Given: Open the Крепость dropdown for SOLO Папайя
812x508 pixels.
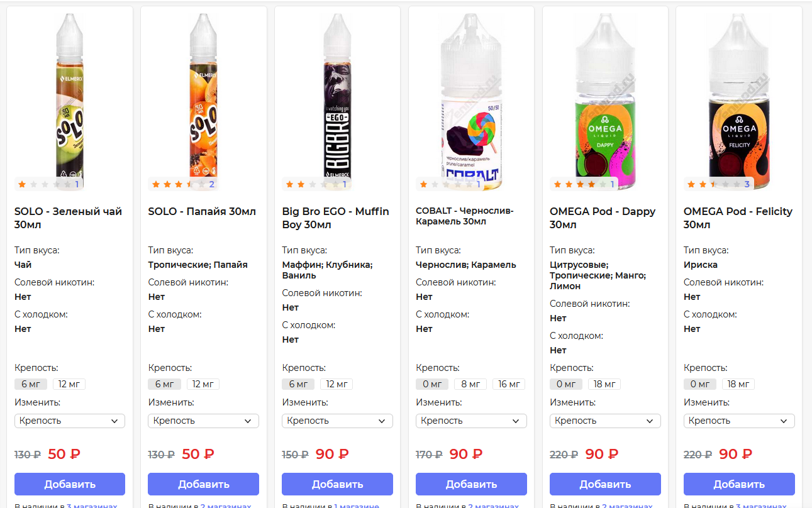Looking at the screenshot, I should pyautogui.click(x=203, y=421).
